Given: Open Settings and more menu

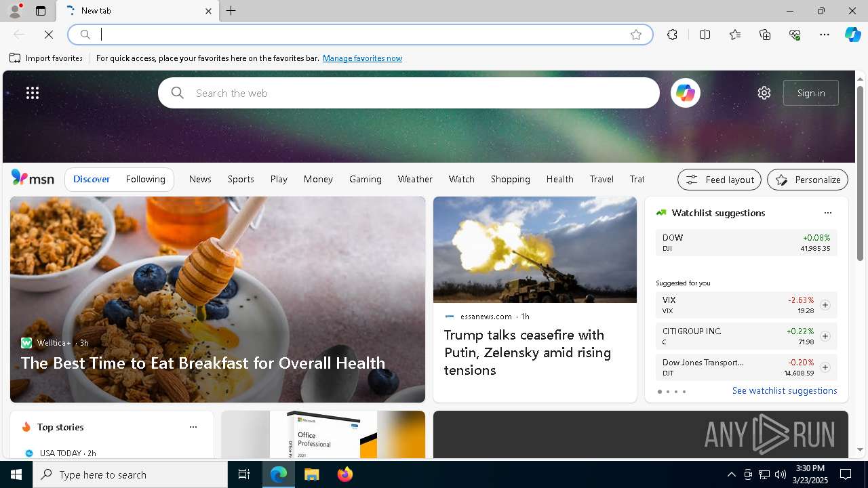Looking at the screenshot, I should tap(825, 35).
